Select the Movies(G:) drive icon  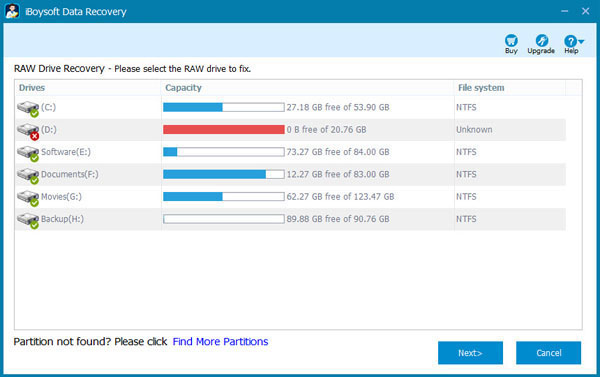[x=28, y=197]
